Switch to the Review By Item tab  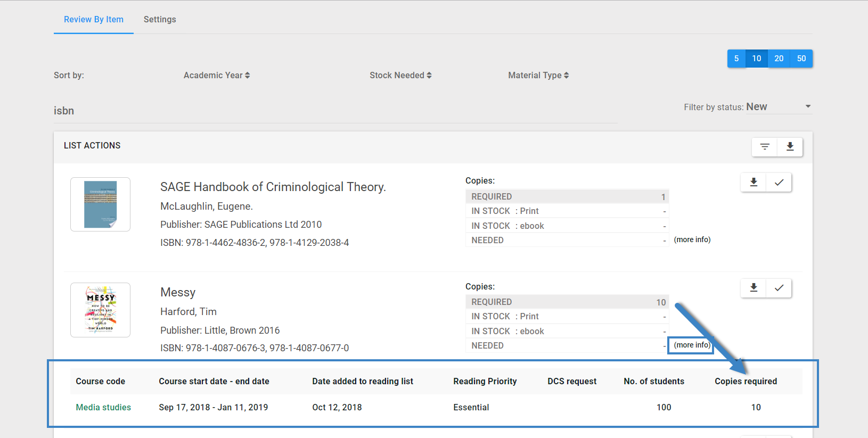tap(94, 19)
